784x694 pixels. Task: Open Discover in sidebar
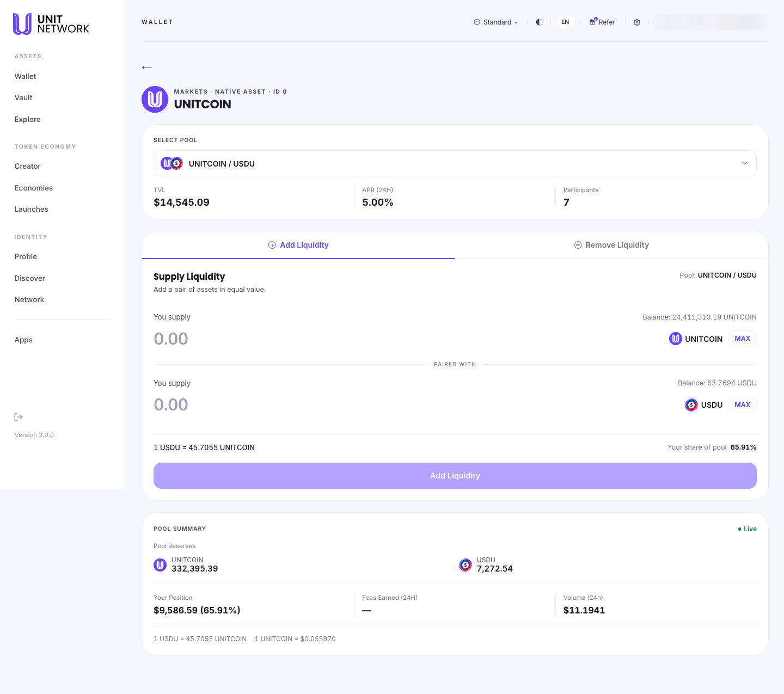(29, 279)
